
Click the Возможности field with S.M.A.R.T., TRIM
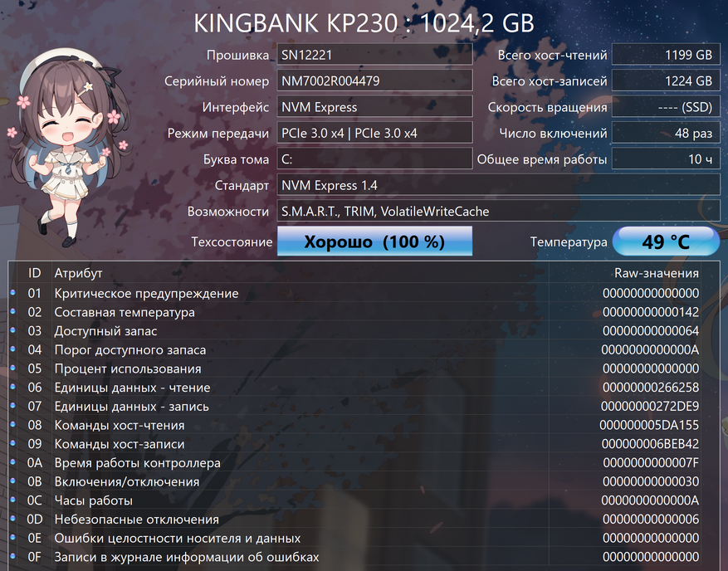(499, 211)
